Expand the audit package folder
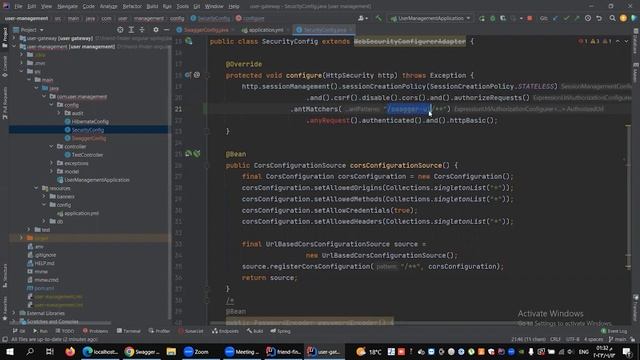This screenshot has height=360, width=640. click(59, 113)
